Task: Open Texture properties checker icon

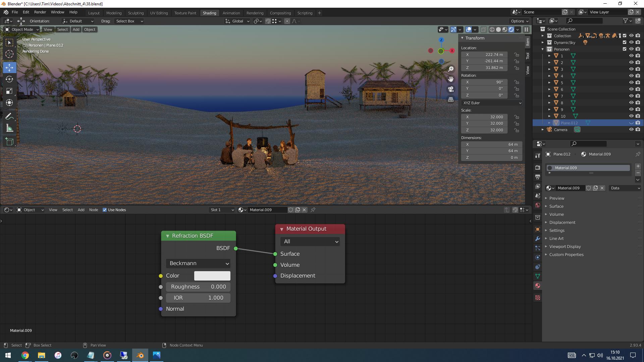Action: click(x=538, y=298)
